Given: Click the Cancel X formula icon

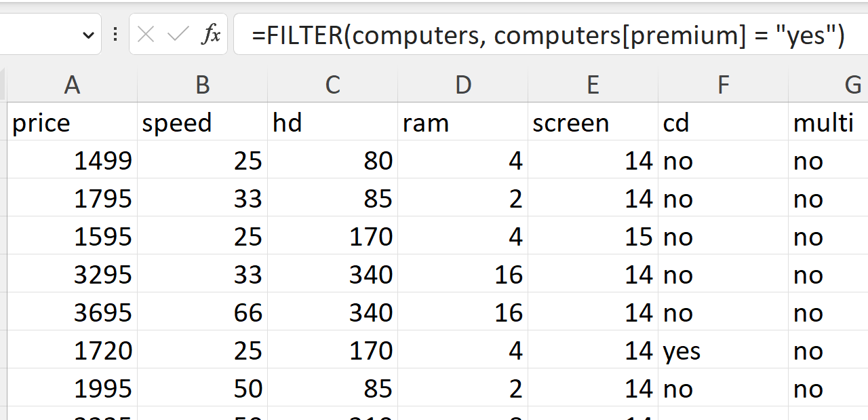Looking at the screenshot, I should click(x=146, y=35).
